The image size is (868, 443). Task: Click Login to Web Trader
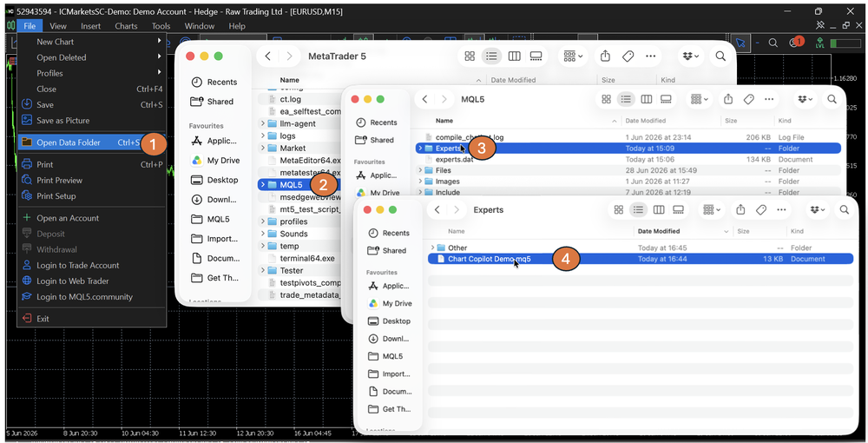click(x=92, y=281)
